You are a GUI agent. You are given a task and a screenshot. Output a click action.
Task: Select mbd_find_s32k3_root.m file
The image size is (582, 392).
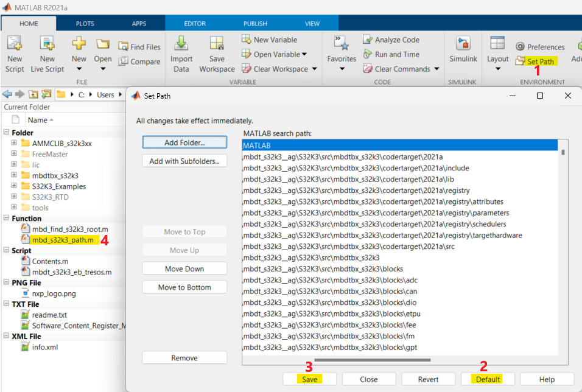70,229
